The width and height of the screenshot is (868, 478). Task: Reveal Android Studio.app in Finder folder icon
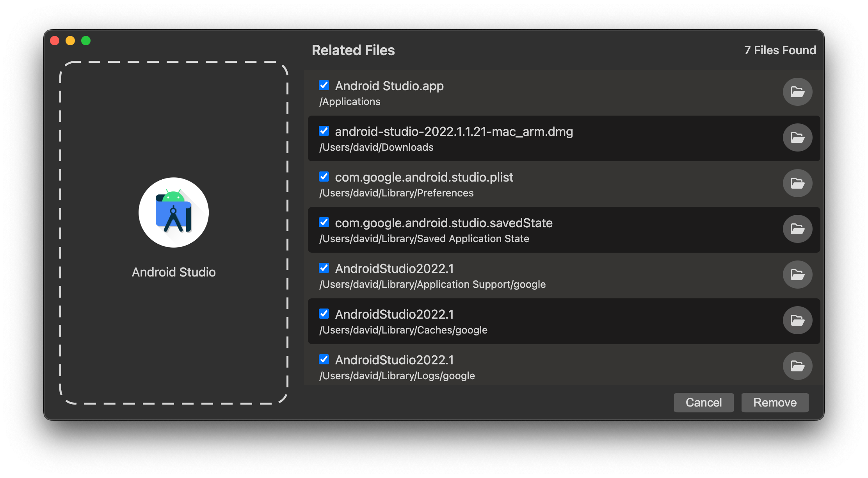point(797,92)
